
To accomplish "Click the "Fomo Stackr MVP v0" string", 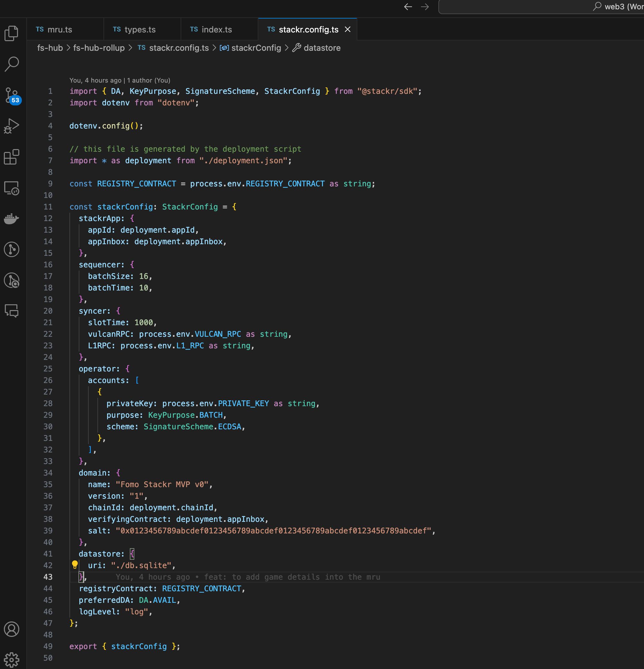I will point(162,485).
